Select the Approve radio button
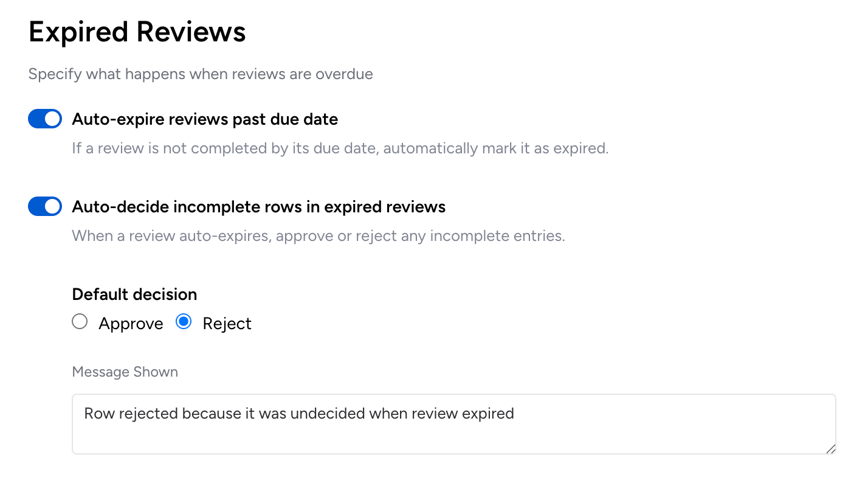Screen dimensions: 868x477 pyautogui.click(x=80, y=322)
